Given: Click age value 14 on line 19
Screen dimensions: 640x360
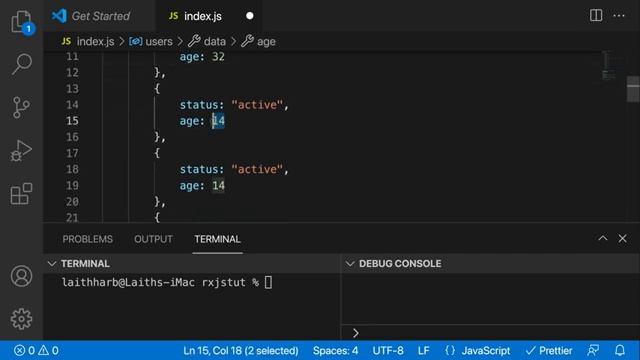Looking at the screenshot, I should coord(218,186).
